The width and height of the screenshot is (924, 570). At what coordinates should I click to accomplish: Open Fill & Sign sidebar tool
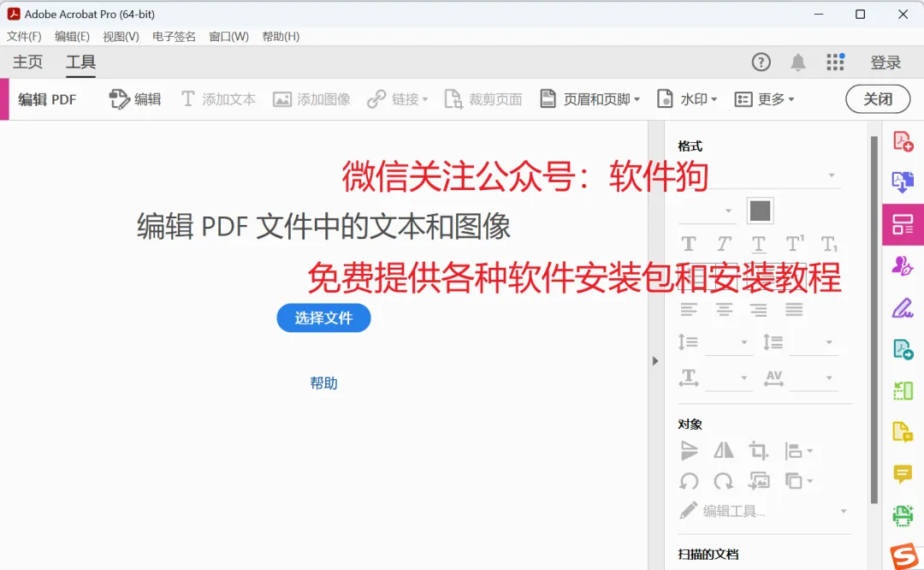click(x=903, y=308)
